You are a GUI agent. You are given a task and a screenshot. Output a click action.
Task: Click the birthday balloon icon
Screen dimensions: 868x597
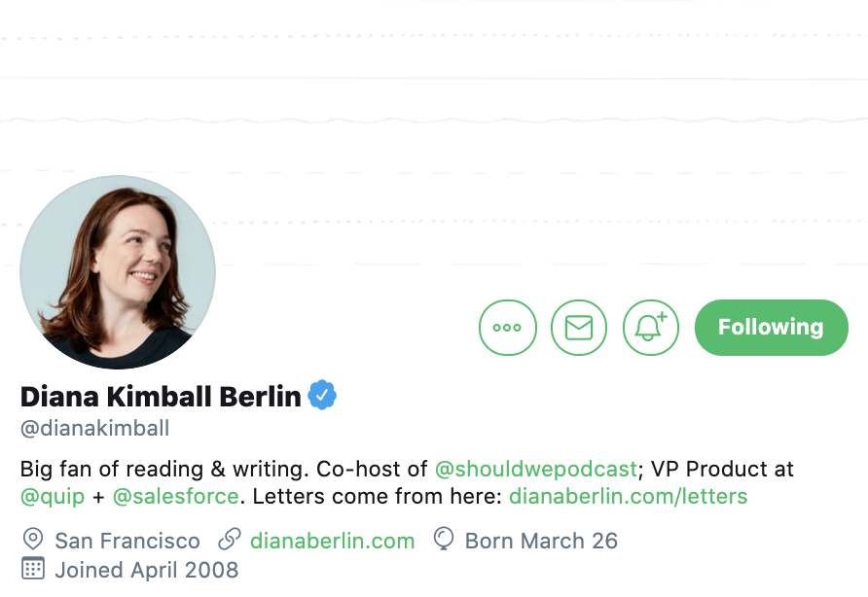pyautogui.click(x=444, y=539)
